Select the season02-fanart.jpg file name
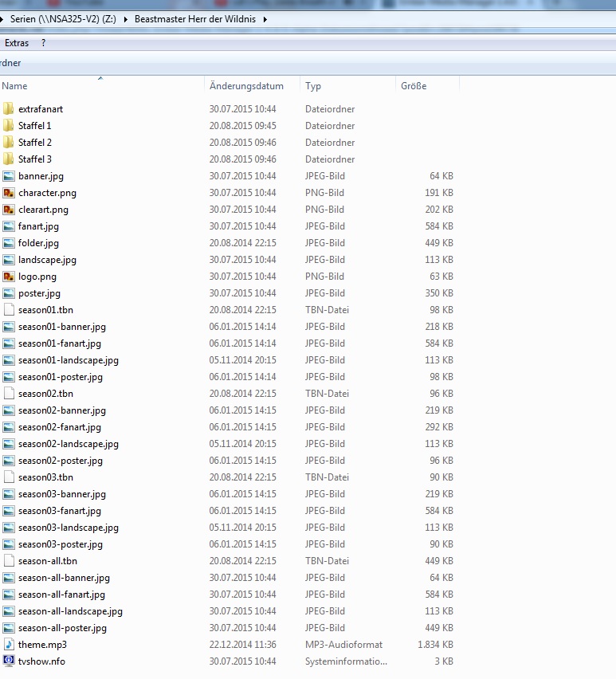 click(60, 427)
